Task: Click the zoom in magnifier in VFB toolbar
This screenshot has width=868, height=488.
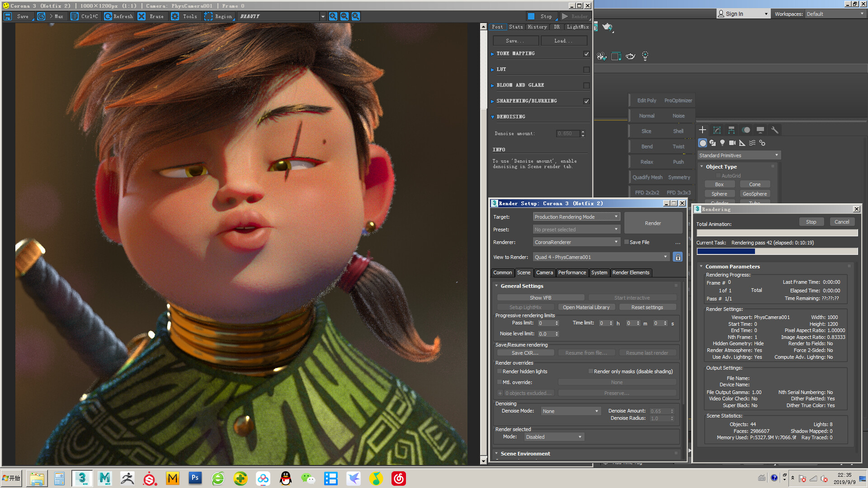Action: point(333,16)
